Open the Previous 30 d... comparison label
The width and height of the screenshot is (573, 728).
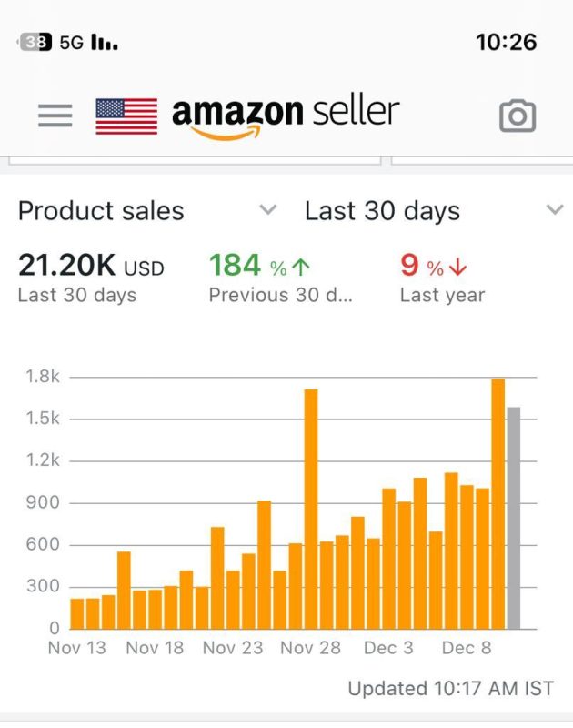tap(281, 296)
